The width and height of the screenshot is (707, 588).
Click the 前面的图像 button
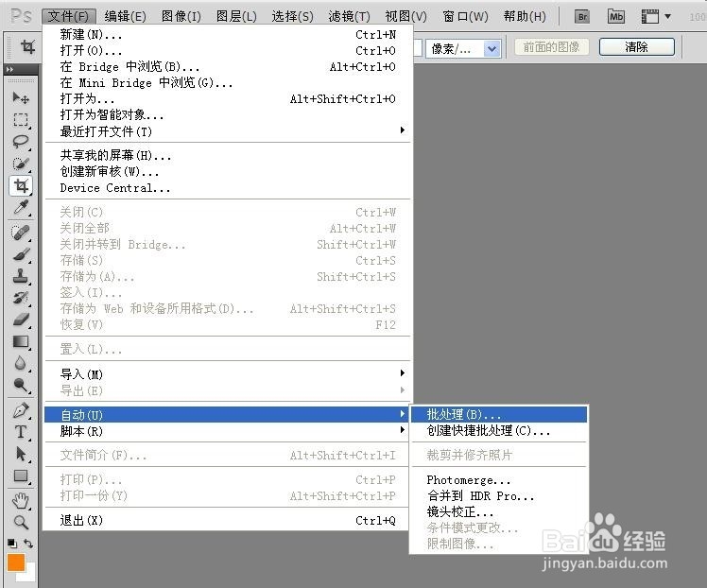coord(551,47)
